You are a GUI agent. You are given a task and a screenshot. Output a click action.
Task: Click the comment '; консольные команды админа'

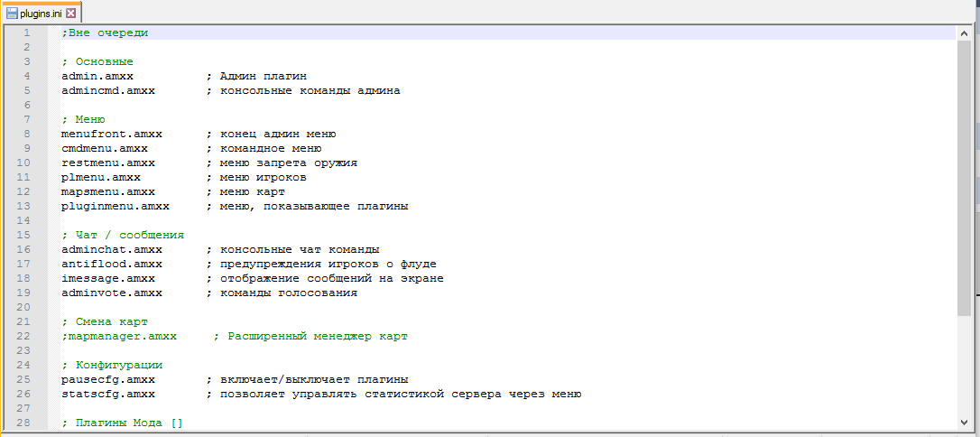tap(304, 90)
